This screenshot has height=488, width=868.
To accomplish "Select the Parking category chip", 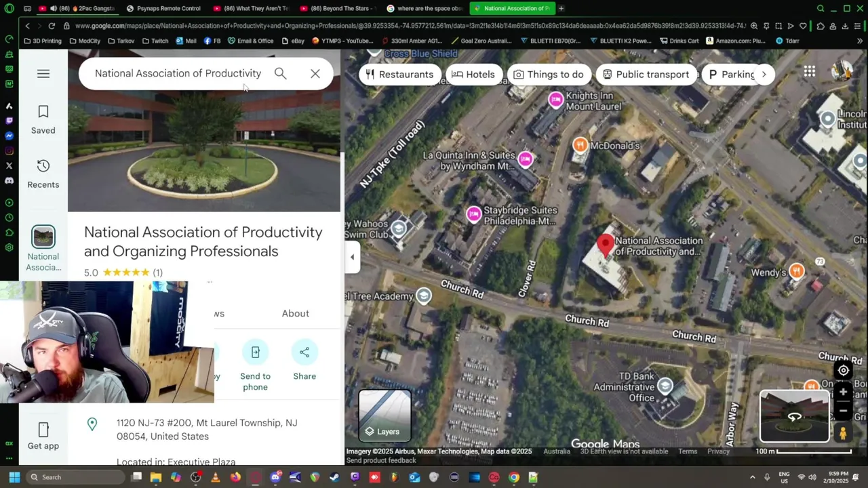I will (x=731, y=75).
